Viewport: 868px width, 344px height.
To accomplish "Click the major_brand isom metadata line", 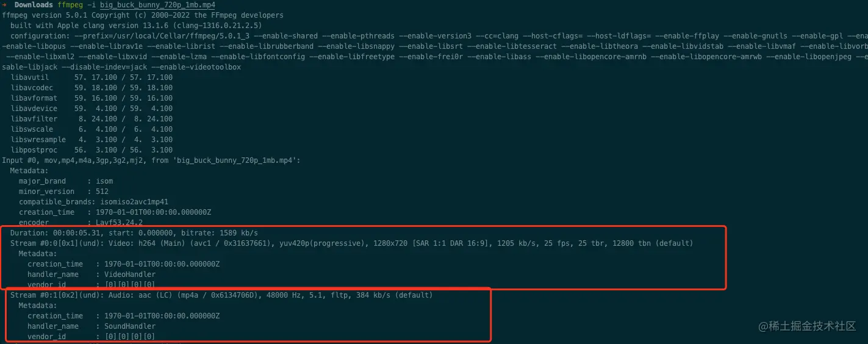I will pos(66,181).
